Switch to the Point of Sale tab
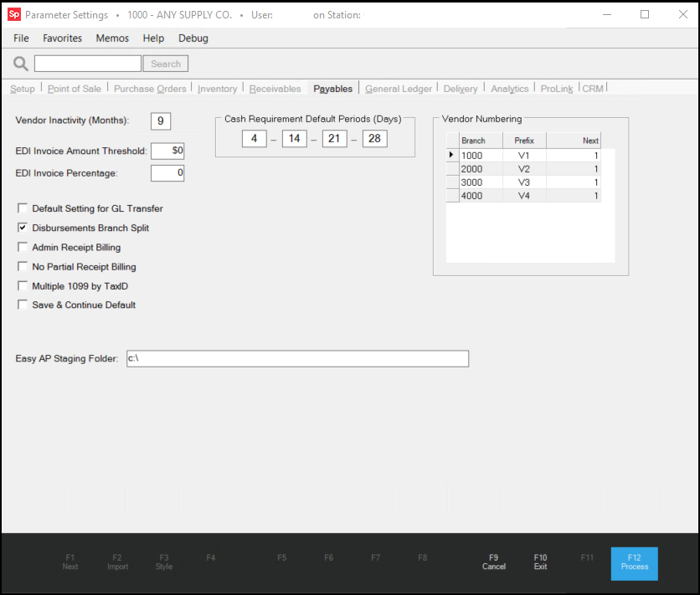Screen dimensions: 700x595 (75, 89)
